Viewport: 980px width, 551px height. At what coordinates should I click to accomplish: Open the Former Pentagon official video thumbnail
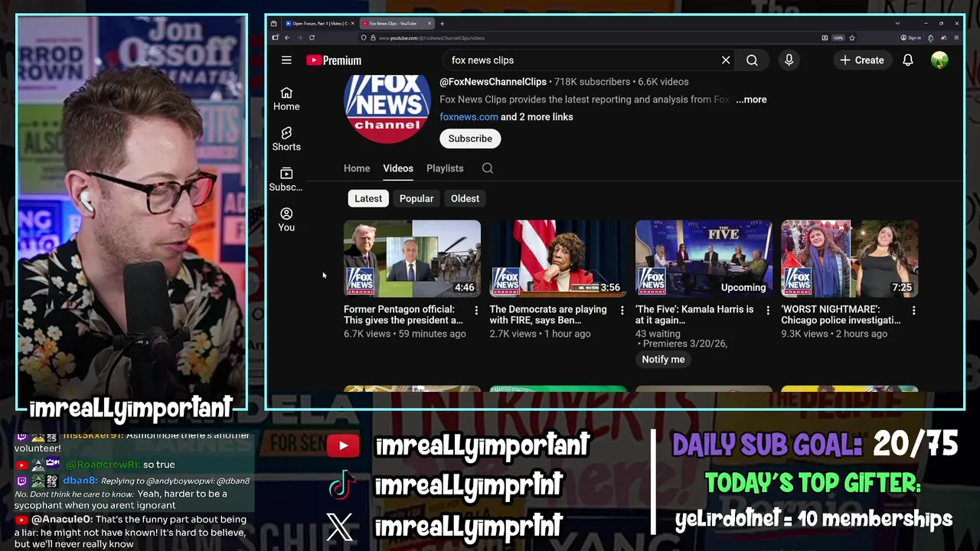pyautogui.click(x=412, y=259)
